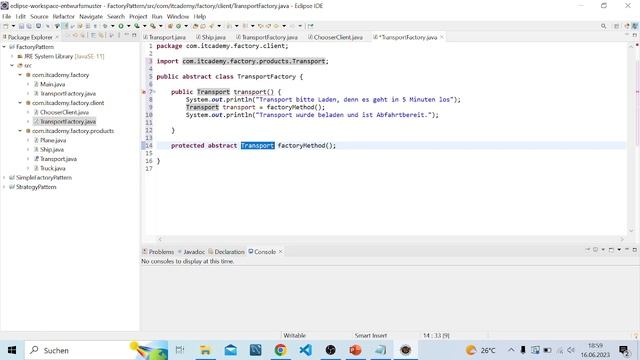Click the Pin Editor toolbar icon
This screenshot has width=640, height=360.
[x=311, y=26]
